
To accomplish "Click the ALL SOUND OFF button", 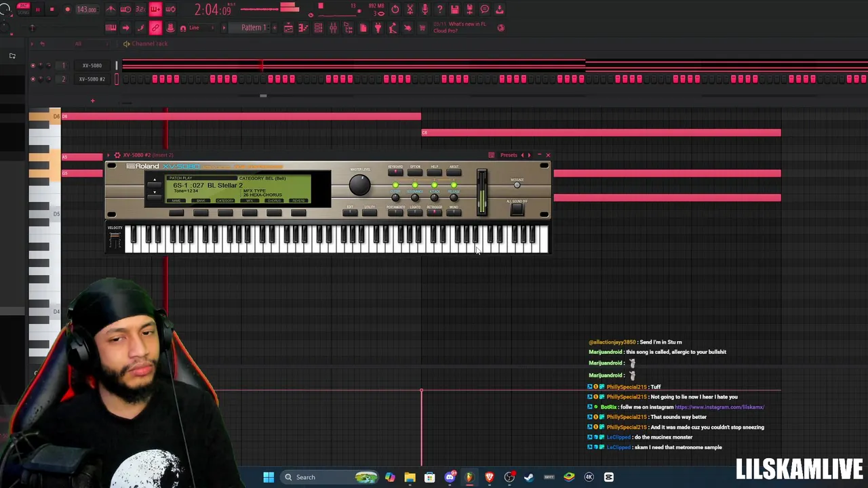I will tap(517, 209).
